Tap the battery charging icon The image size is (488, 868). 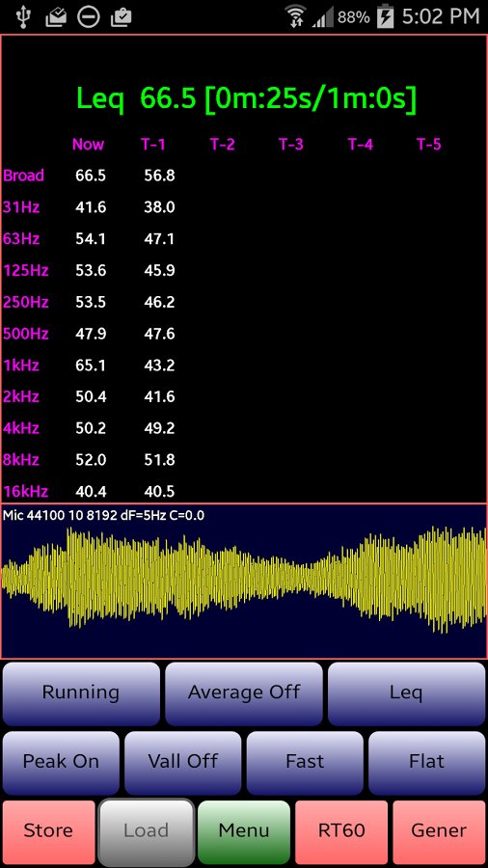point(385,16)
